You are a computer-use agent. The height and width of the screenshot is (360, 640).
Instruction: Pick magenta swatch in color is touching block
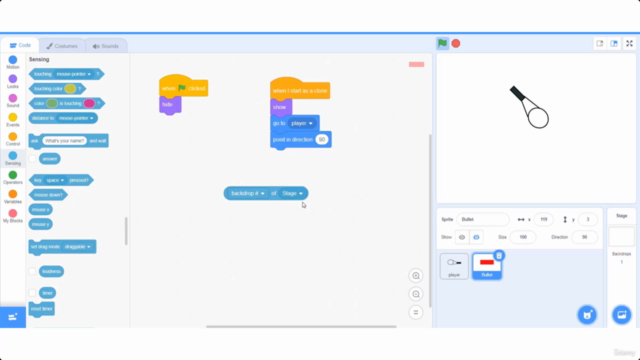pyautogui.click(x=89, y=103)
